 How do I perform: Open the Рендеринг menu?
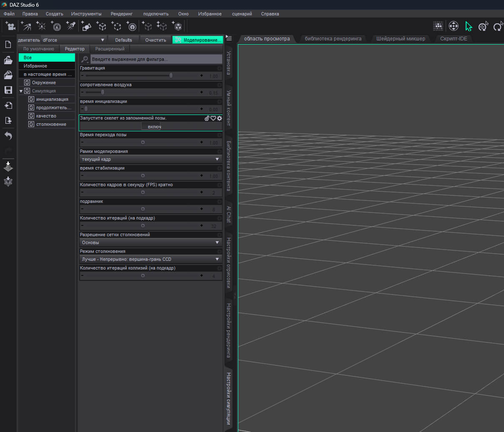(122, 14)
